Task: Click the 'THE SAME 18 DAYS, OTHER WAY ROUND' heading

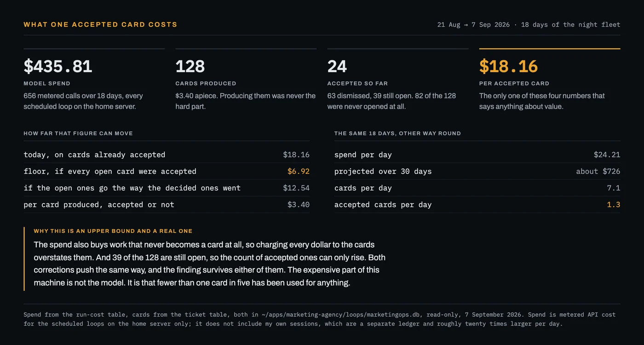Action: (x=397, y=133)
